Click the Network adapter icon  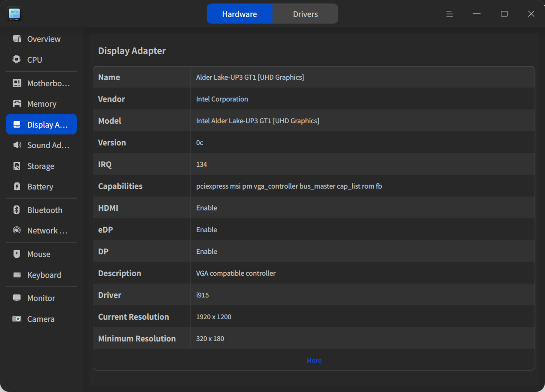point(17,230)
